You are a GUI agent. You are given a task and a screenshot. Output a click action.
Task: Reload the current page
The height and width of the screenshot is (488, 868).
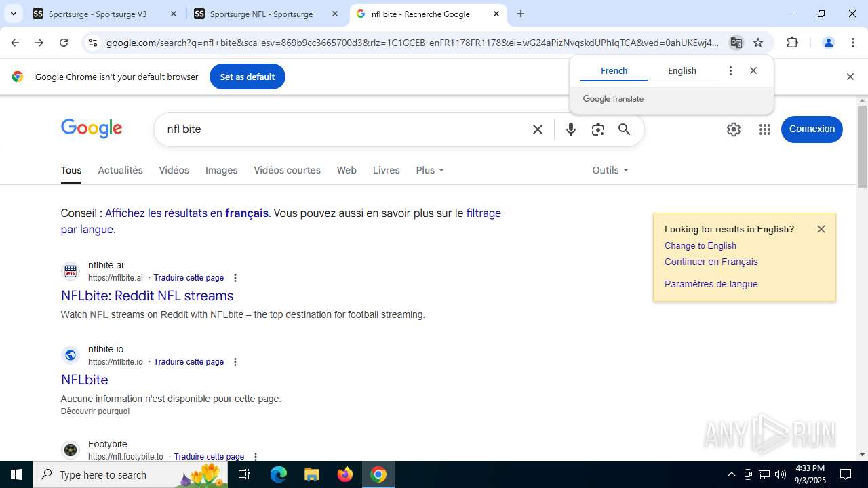coord(64,43)
